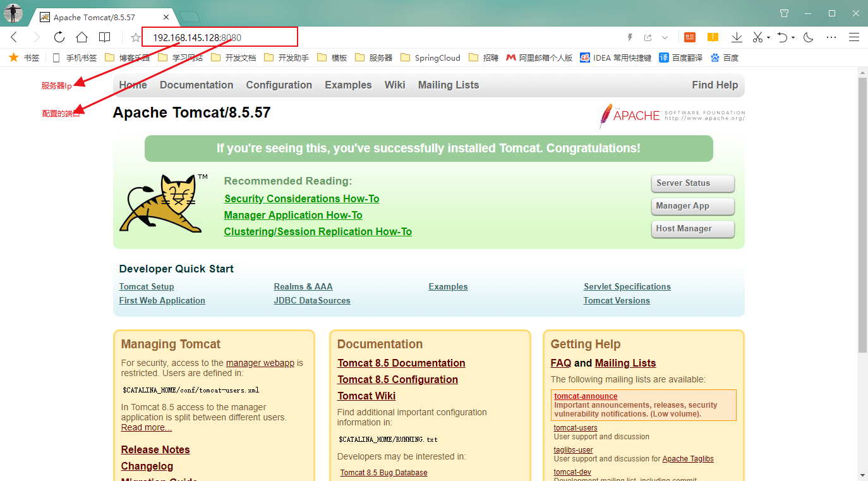Viewport: 868px width, 481px height.
Task: Select the Apache Tomcat/8.5.57 browser tab
Action: click(105, 17)
